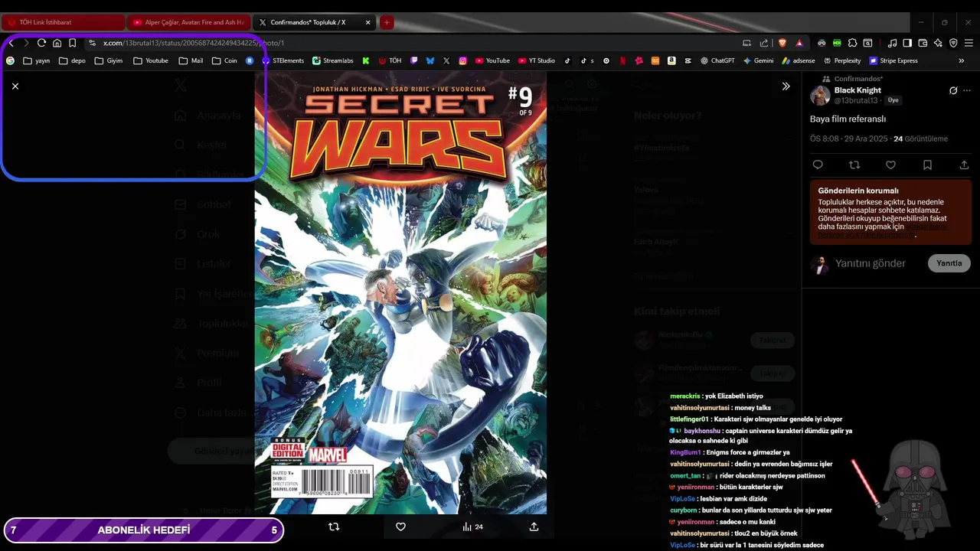
Task: Share the post via the right panel share icon
Action: point(964,165)
